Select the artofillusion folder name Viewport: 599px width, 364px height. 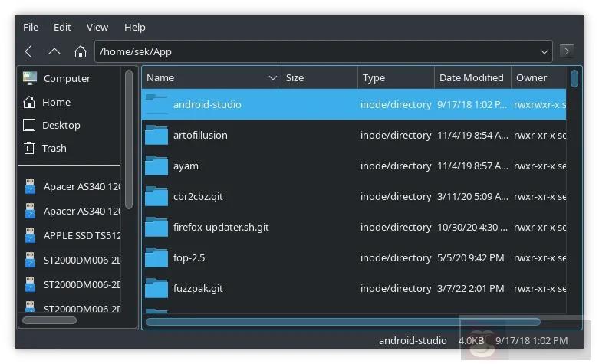click(x=200, y=135)
